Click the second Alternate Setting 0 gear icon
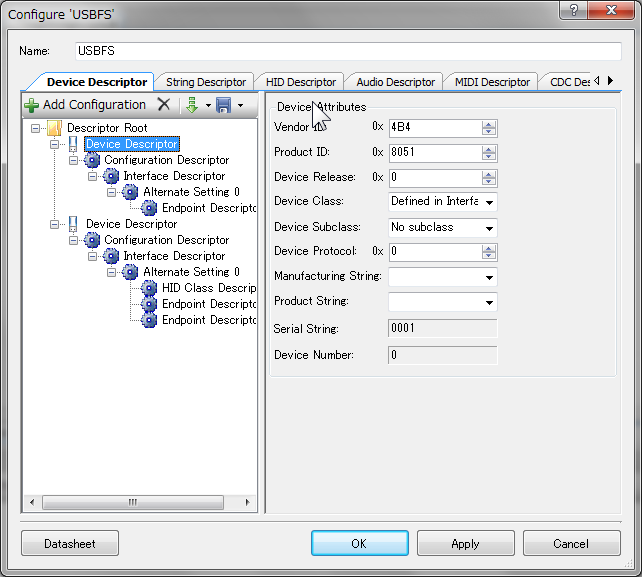Viewport: 642px width, 577px height. [130, 272]
